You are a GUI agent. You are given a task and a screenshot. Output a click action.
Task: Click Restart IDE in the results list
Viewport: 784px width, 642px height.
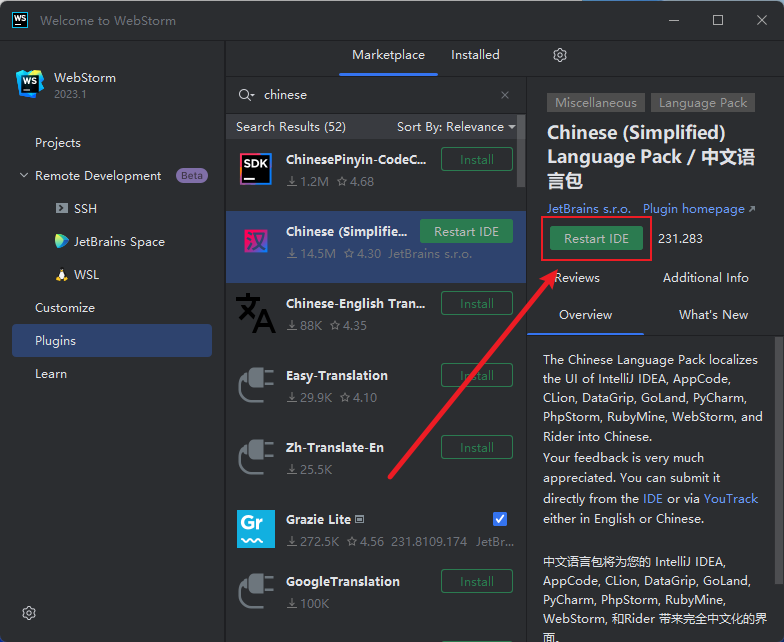[x=466, y=232]
